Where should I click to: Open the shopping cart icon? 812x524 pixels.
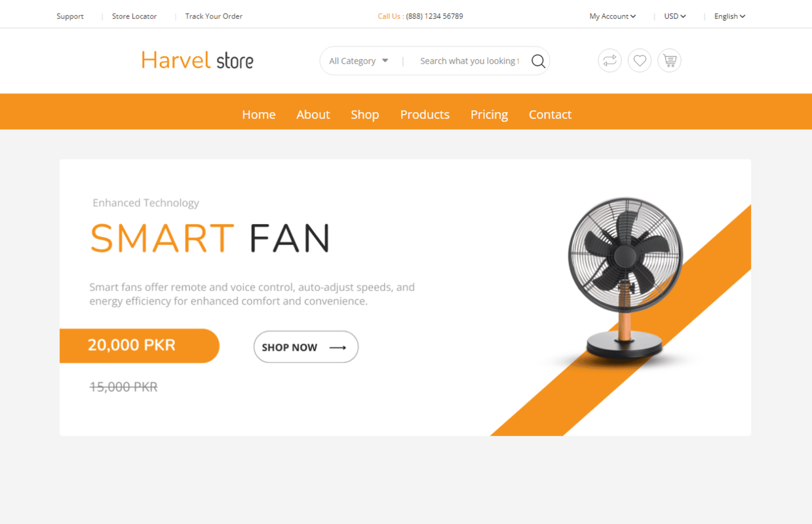(x=669, y=61)
